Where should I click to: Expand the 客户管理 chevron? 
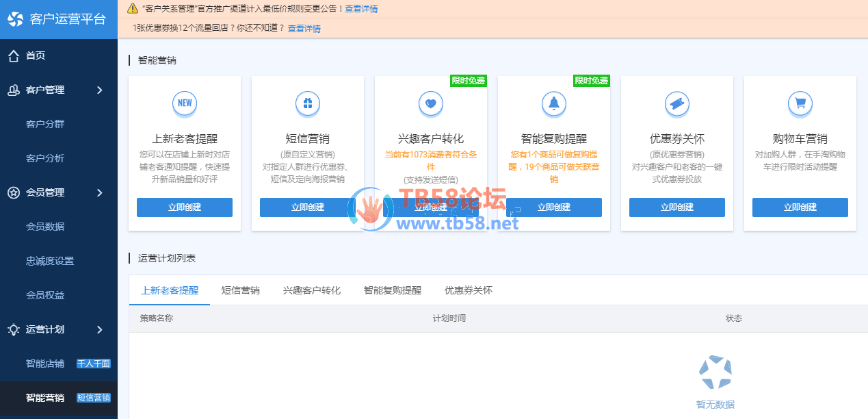click(x=100, y=90)
